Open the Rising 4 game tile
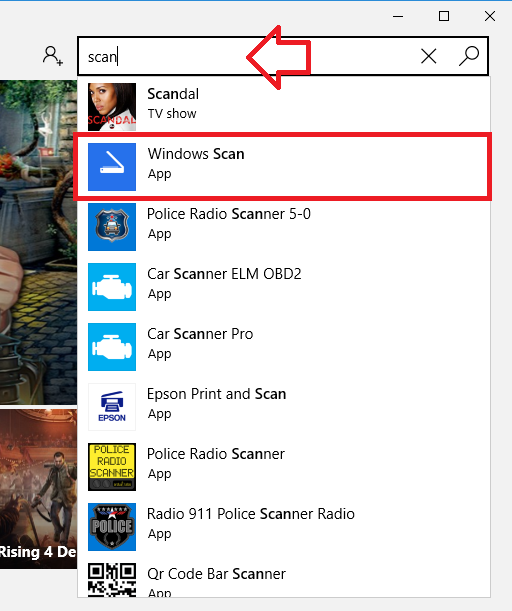 38,489
